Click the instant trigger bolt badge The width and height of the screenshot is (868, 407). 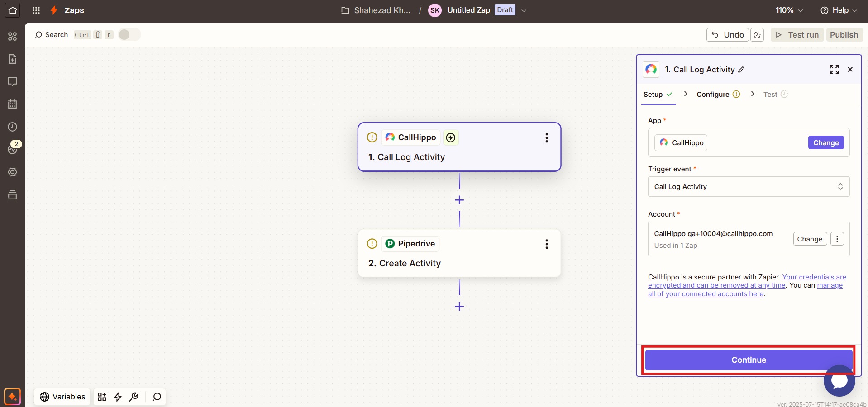tap(451, 137)
